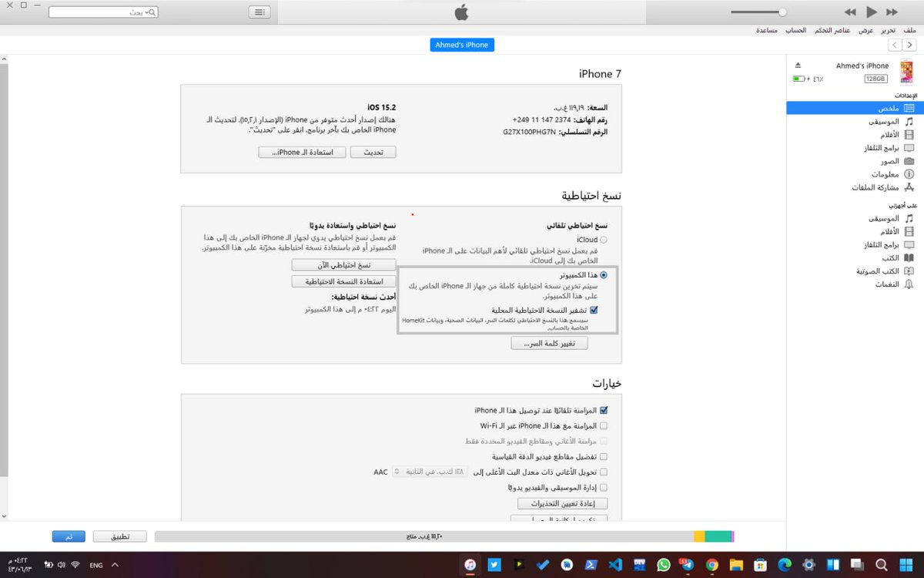Select the iCloud backup radio option
This screenshot has width=924, height=578.
coord(603,240)
